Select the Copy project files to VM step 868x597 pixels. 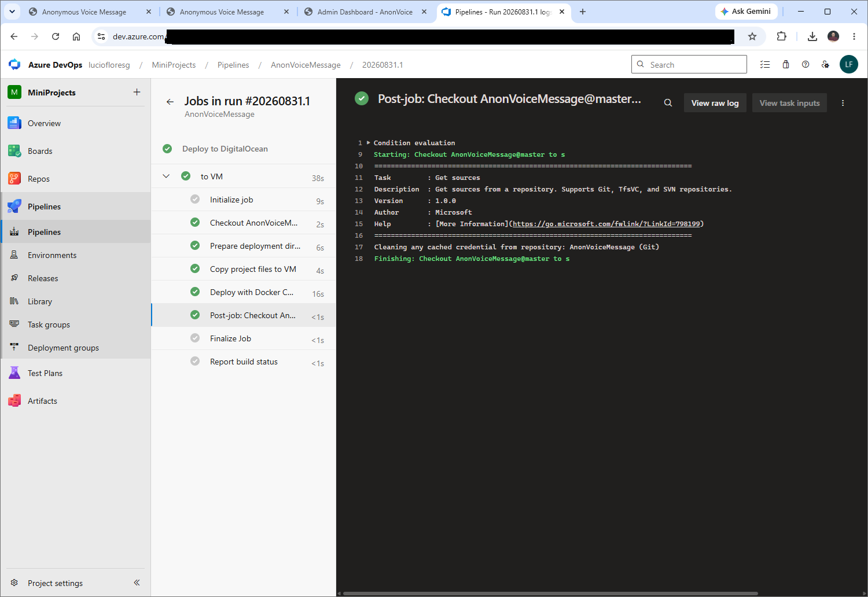[x=244, y=269]
